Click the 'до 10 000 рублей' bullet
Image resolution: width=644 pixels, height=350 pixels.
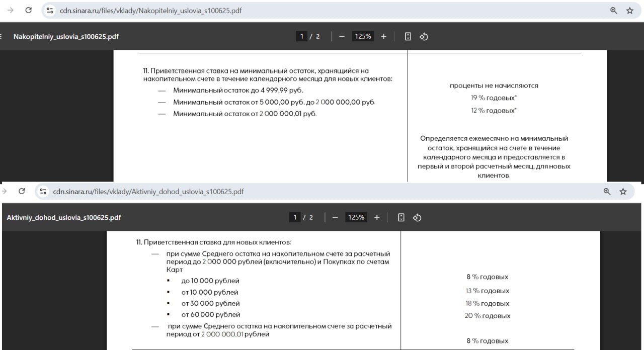(210, 281)
